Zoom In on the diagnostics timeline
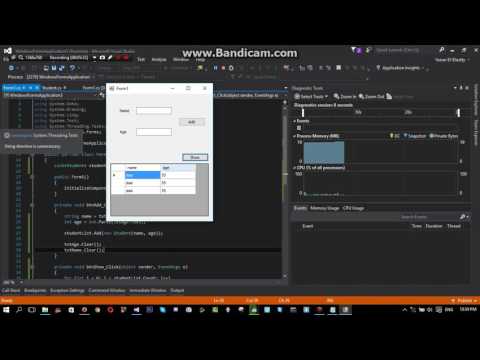Screen dimensions: 480x360 345,97
